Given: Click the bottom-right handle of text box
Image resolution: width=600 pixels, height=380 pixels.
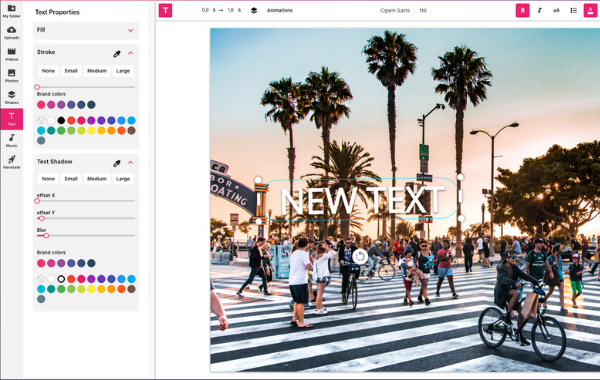Looking at the screenshot, I should 461,218.
